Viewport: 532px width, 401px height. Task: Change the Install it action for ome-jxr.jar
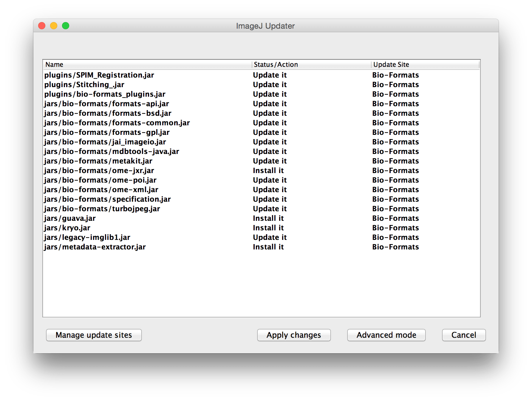click(x=268, y=171)
